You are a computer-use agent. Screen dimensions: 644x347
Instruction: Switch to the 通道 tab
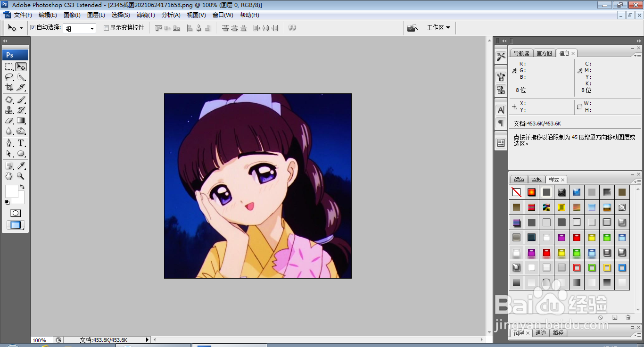pyautogui.click(x=541, y=333)
